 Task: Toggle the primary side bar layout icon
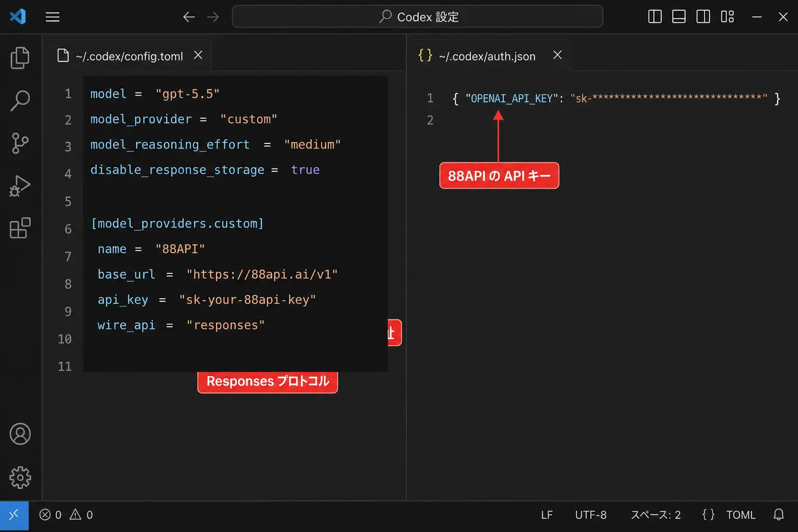(x=655, y=17)
